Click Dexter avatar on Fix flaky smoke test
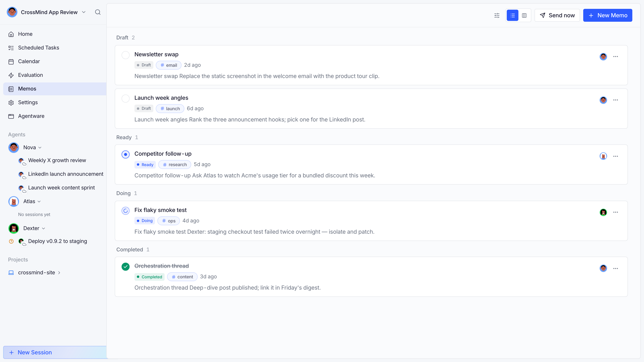644x362 pixels. tap(603, 212)
